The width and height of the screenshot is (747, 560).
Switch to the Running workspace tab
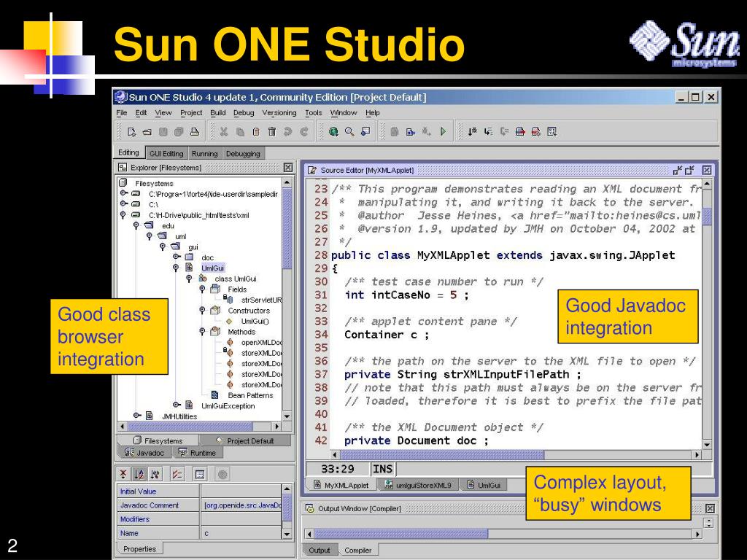pyautogui.click(x=204, y=153)
